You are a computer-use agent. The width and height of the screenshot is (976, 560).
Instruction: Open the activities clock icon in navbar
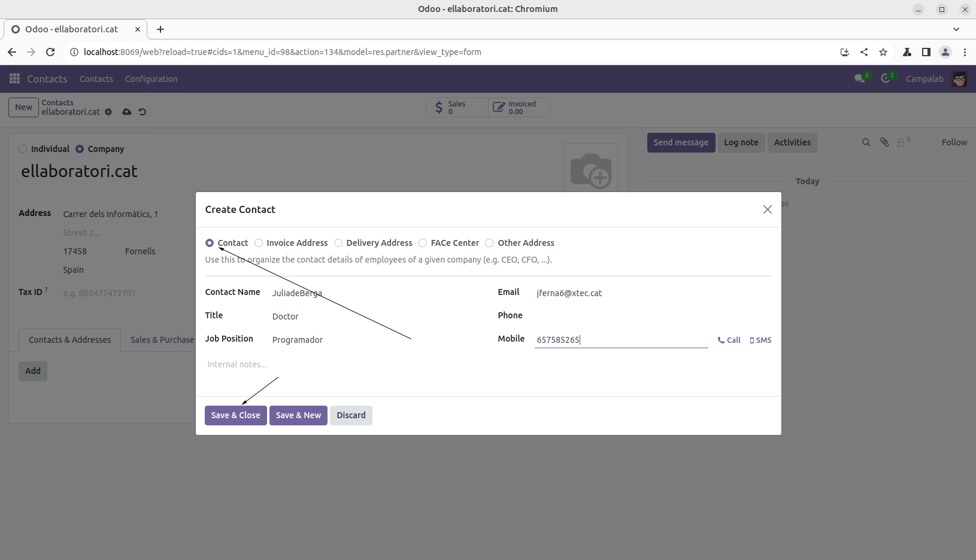click(x=886, y=79)
